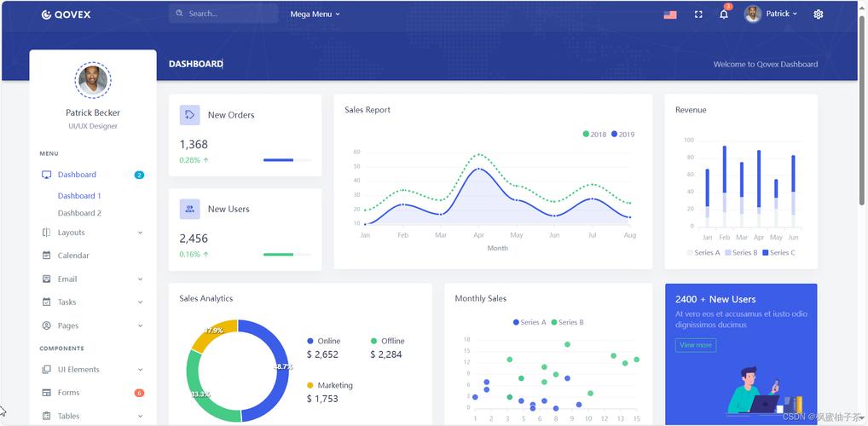The image size is (868, 426).
Task: Click the Email icon in sidebar
Action: click(x=47, y=279)
